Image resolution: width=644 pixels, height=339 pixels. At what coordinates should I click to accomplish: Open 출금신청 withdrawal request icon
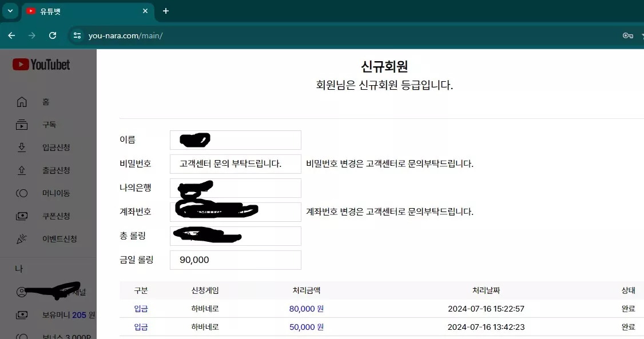click(x=22, y=170)
